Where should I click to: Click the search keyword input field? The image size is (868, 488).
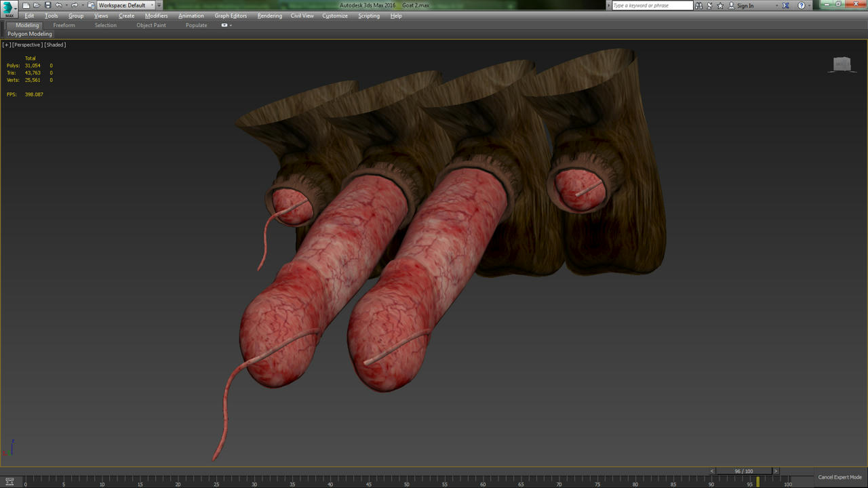coord(652,5)
